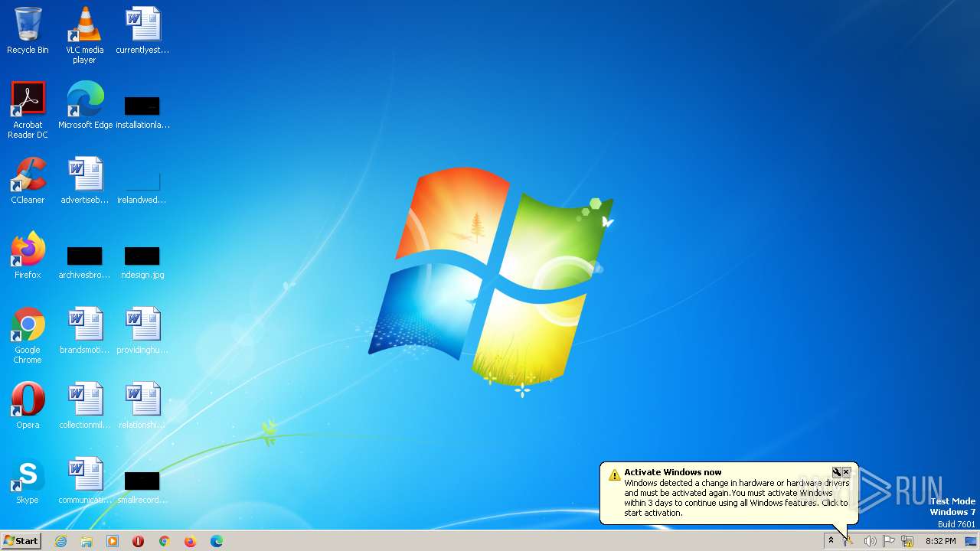This screenshot has width=980, height=551.
Task: Select the advertiseb Word document icon
Action: pos(84,181)
